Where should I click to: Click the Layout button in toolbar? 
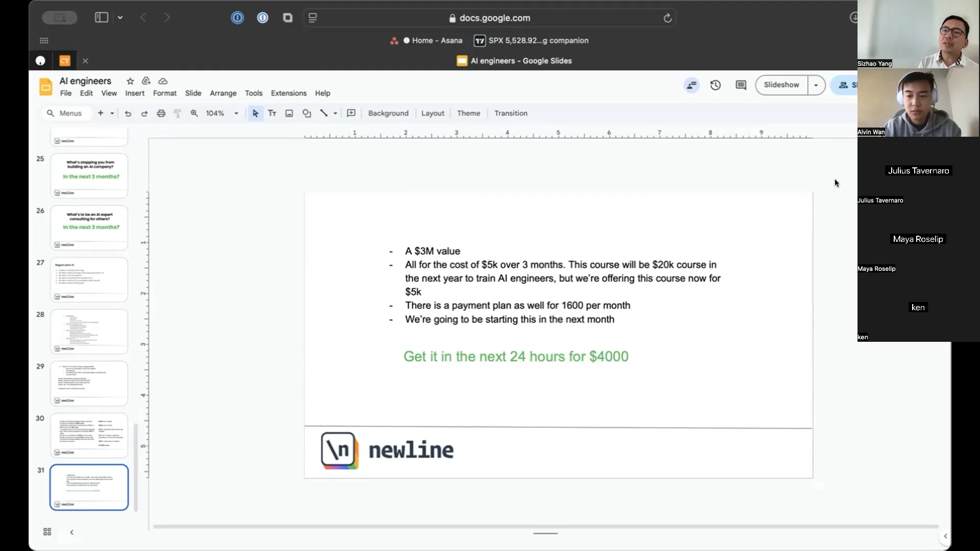tap(433, 113)
